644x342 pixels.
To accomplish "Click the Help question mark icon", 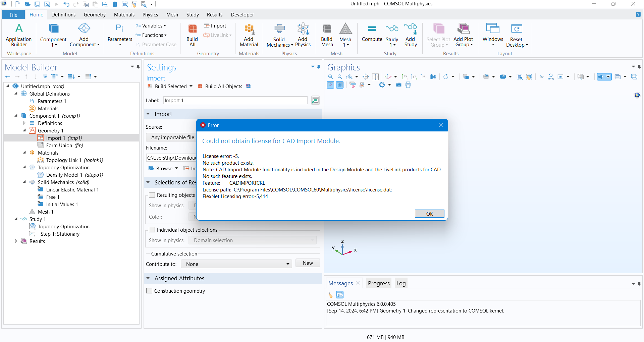I will (638, 14).
